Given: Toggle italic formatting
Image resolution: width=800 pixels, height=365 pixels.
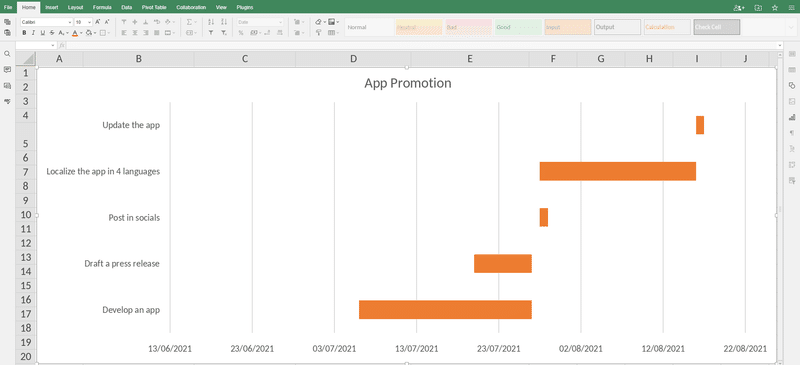Looking at the screenshot, I should coord(33,33).
